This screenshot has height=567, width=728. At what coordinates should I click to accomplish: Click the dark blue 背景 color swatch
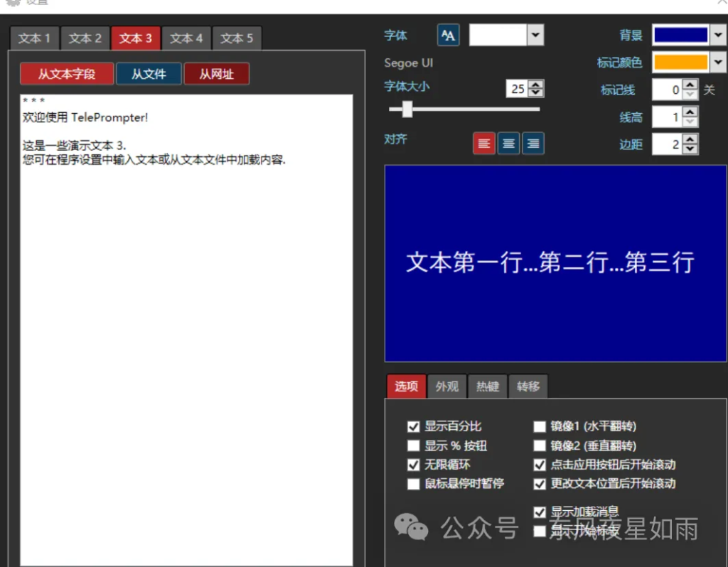[680, 35]
